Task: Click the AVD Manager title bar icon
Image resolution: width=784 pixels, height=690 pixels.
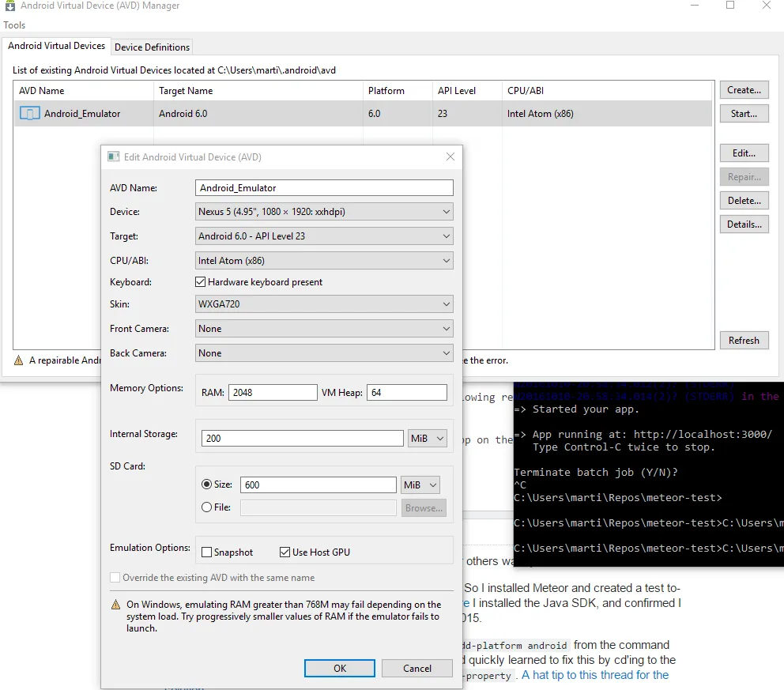Action: pos(10,6)
